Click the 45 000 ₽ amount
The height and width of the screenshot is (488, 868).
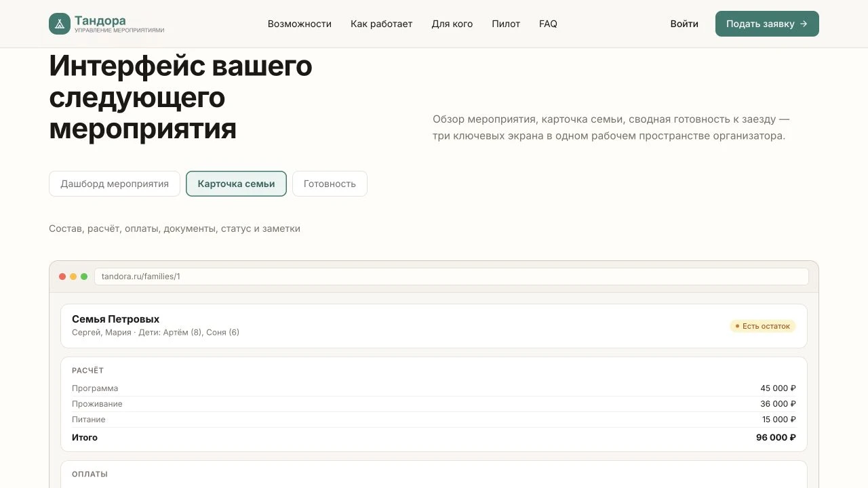click(778, 388)
